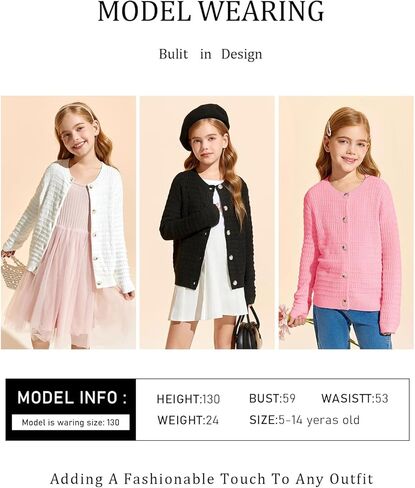Screen dimensions: 415x488
Task: Click the headband on left model
Action: pyautogui.click(x=78, y=108)
